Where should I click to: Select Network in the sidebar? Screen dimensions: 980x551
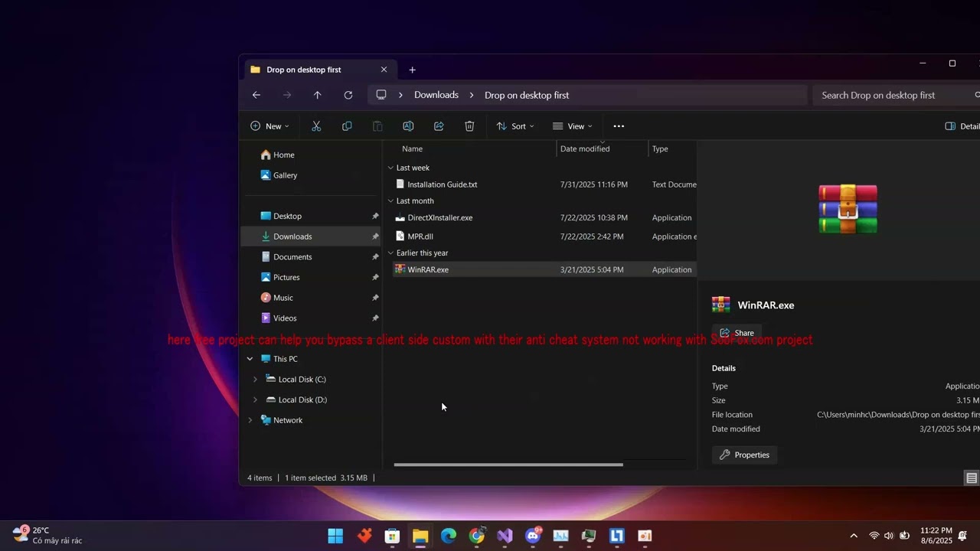click(288, 420)
